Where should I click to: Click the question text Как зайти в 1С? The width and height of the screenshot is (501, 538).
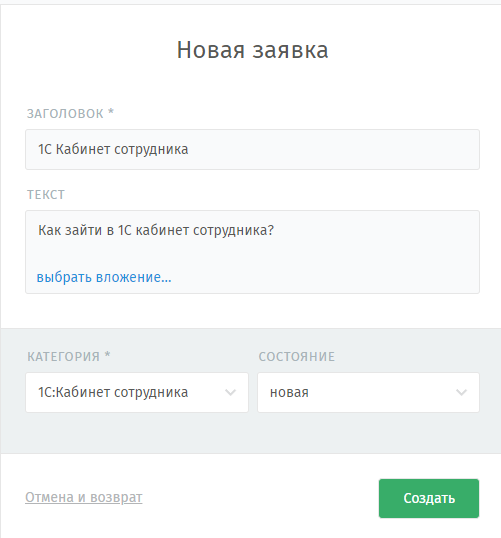click(85, 230)
